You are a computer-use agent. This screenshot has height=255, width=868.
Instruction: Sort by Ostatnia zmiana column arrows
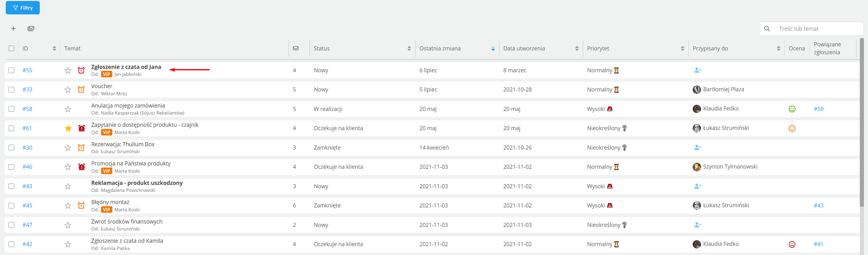(x=493, y=48)
